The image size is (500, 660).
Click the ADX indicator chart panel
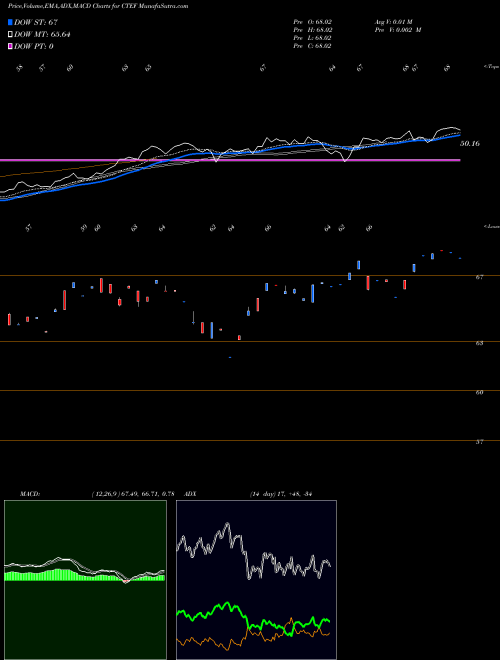click(256, 580)
